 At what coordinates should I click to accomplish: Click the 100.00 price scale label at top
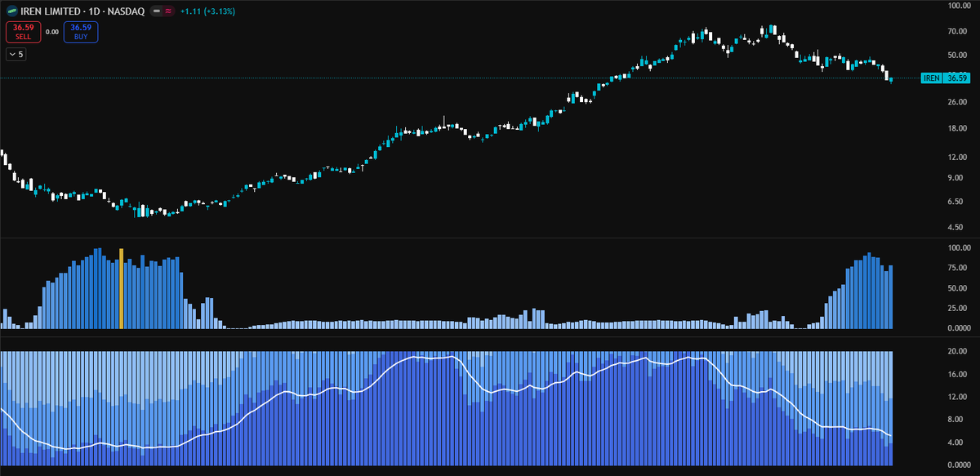[x=958, y=6]
